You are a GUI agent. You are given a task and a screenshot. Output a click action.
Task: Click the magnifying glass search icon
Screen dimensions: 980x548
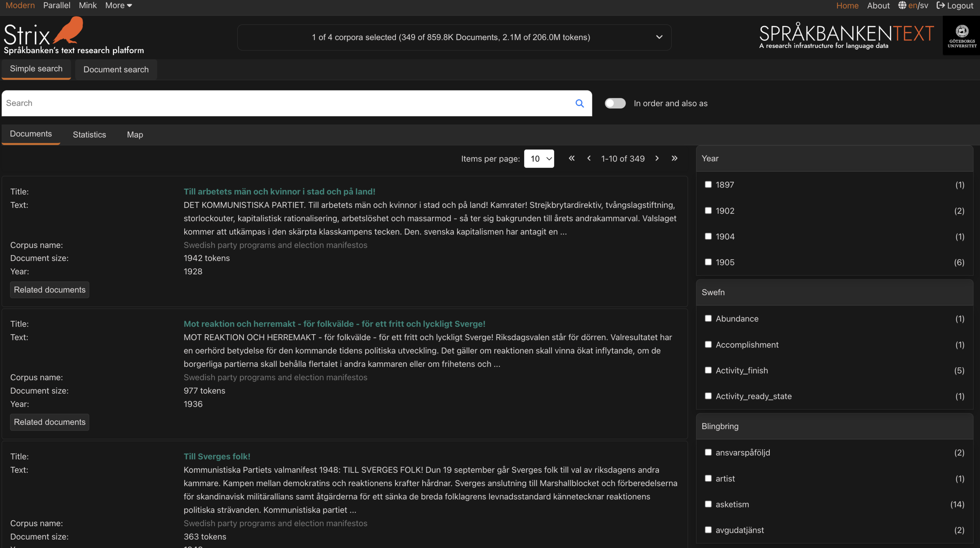(x=579, y=103)
